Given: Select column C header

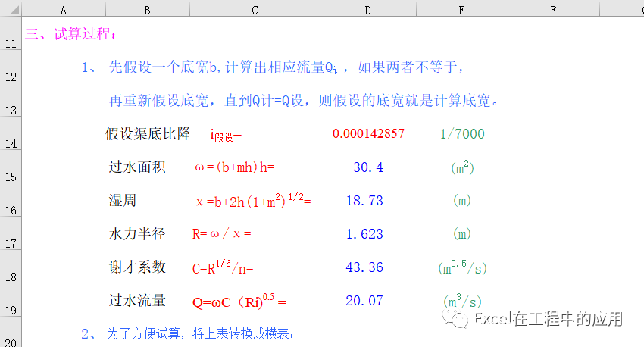Looking at the screenshot, I should [x=255, y=10].
